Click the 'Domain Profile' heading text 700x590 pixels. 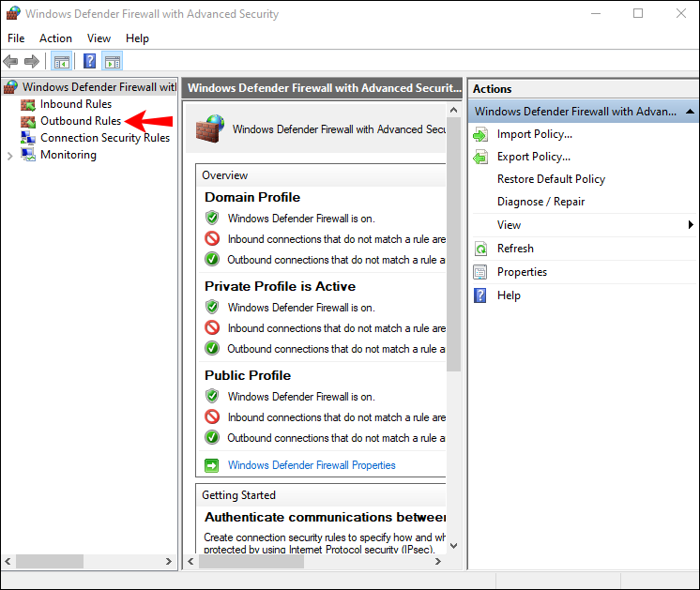(252, 197)
